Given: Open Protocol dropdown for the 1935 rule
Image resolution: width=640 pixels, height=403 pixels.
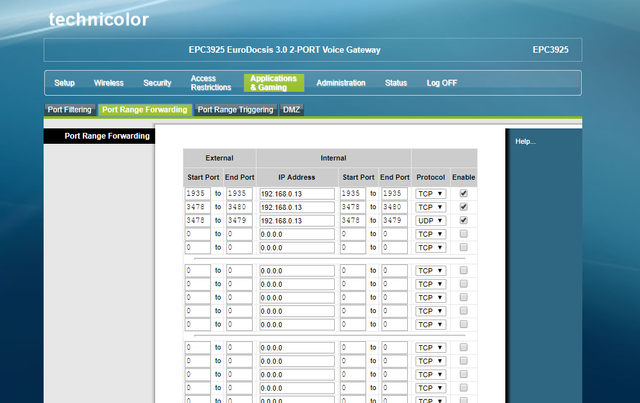Looking at the screenshot, I should pos(431,194).
